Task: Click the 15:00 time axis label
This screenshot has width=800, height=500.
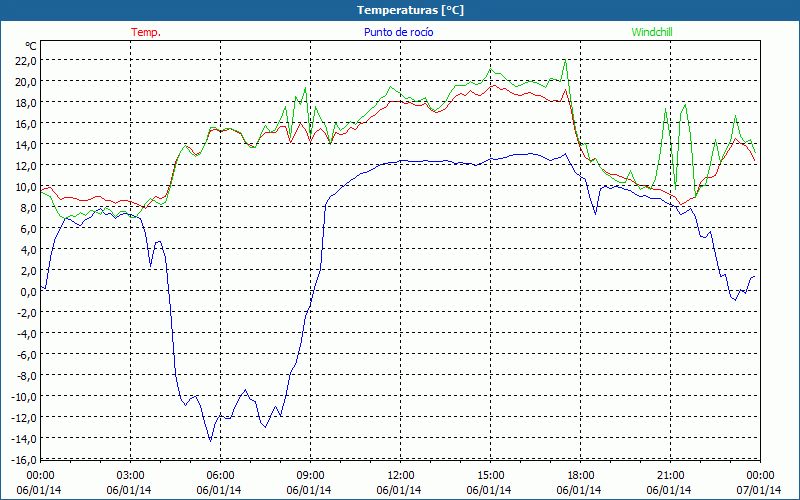Action: pos(490,475)
